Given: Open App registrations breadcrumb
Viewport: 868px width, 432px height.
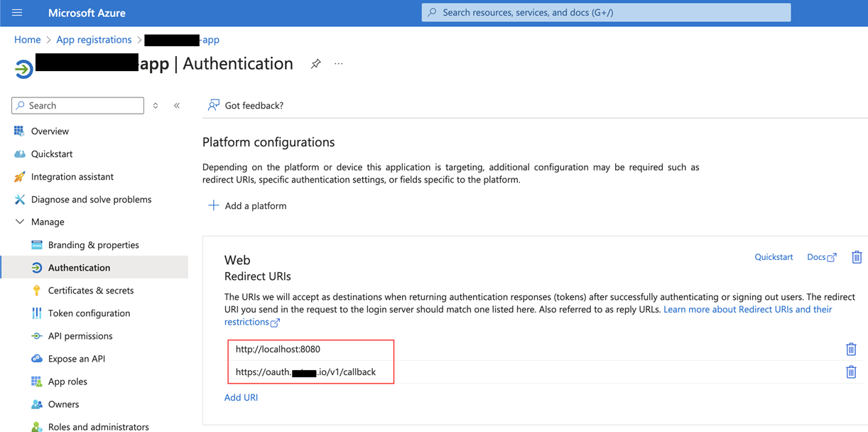Looking at the screenshot, I should tap(94, 40).
